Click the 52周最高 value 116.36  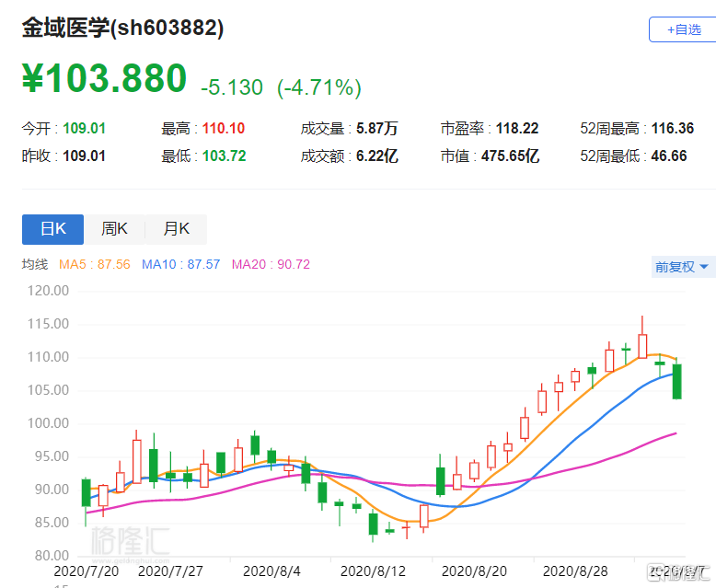[x=672, y=129]
